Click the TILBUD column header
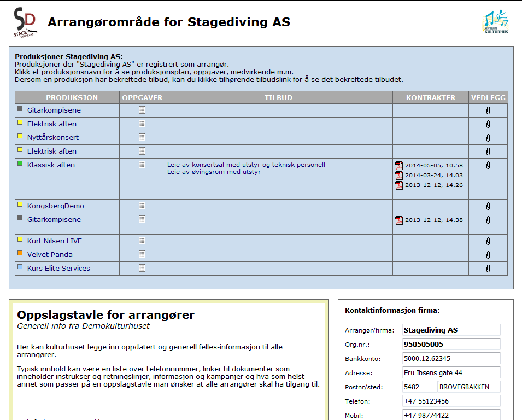The width and height of the screenshot is (522, 420). pos(279,97)
